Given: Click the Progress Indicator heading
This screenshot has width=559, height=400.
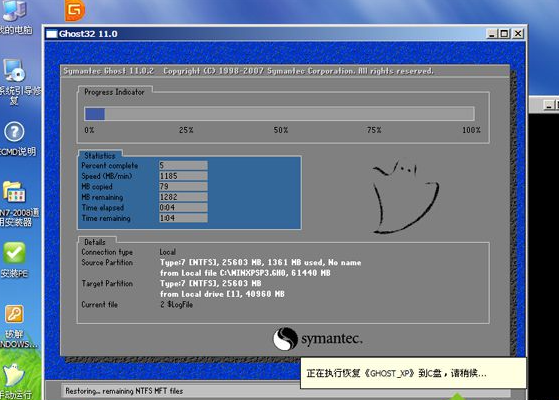Looking at the screenshot, I should click(114, 92).
